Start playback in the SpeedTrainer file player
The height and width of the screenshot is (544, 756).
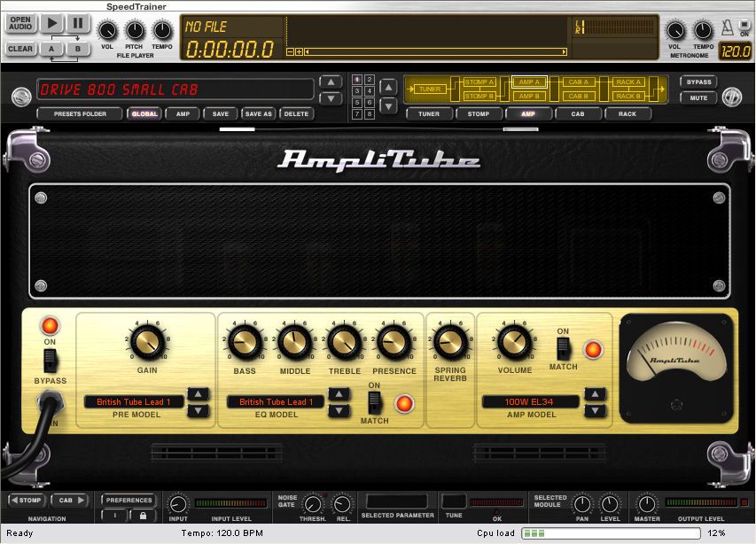click(x=52, y=23)
